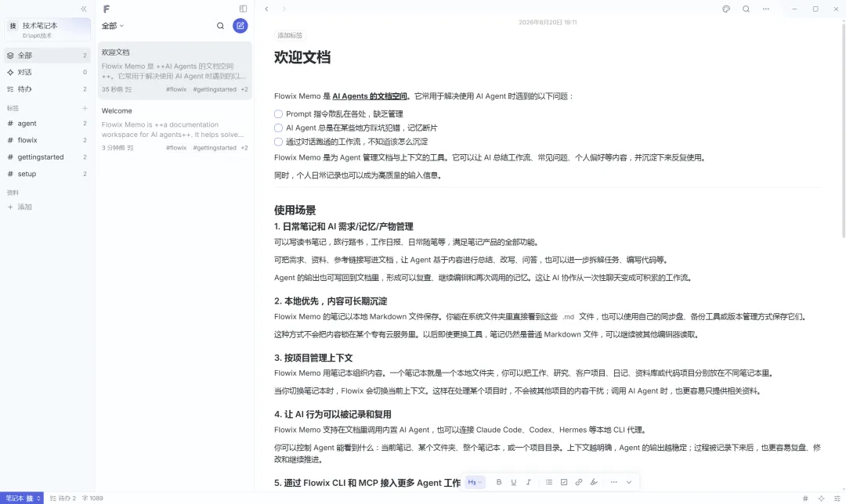Go back with the left arrow
Viewport: 846px width, 504px height.
click(x=266, y=9)
